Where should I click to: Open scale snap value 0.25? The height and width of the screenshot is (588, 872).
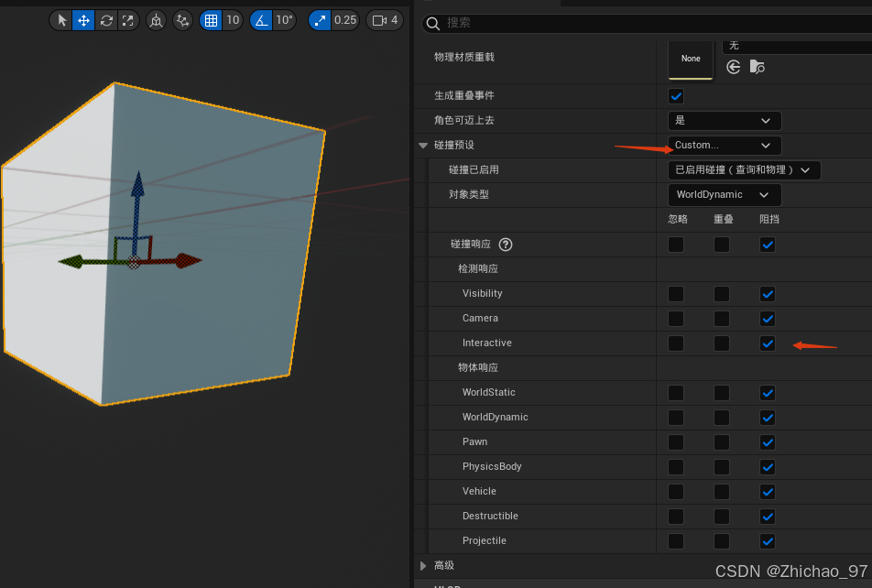tap(344, 20)
